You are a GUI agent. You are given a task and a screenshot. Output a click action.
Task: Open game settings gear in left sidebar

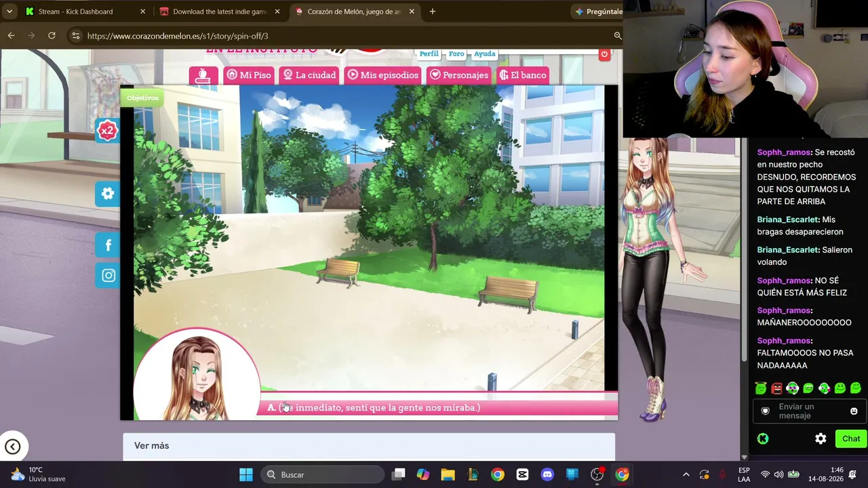108,194
